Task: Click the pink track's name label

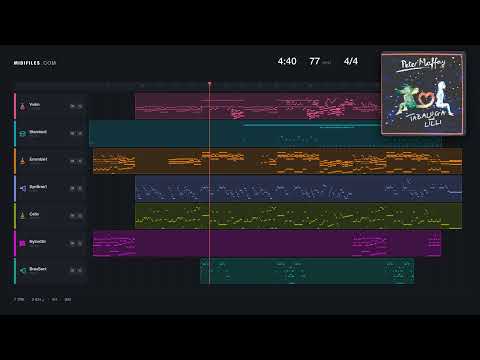Action: click(x=34, y=105)
